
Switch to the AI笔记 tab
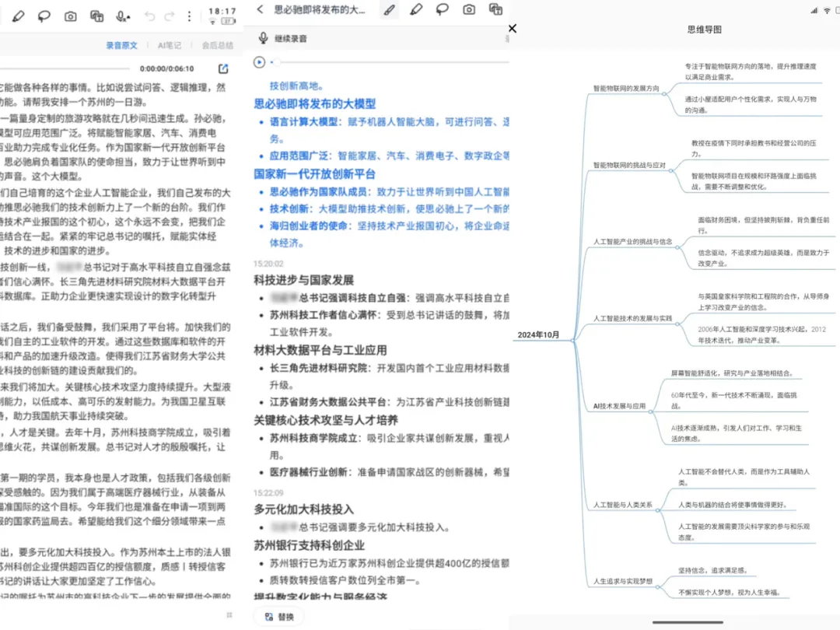(x=170, y=46)
